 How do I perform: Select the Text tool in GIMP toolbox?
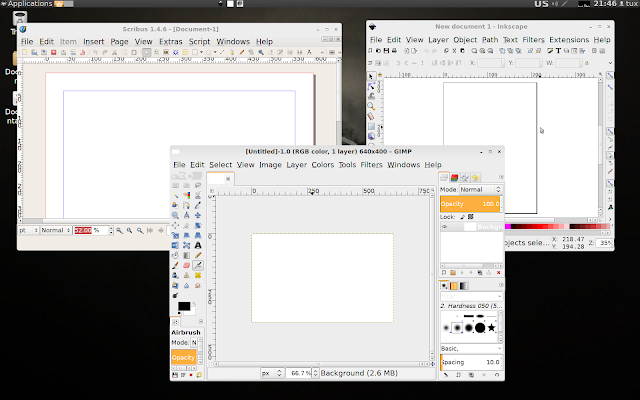pyautogui.click(x=197, y=245)
